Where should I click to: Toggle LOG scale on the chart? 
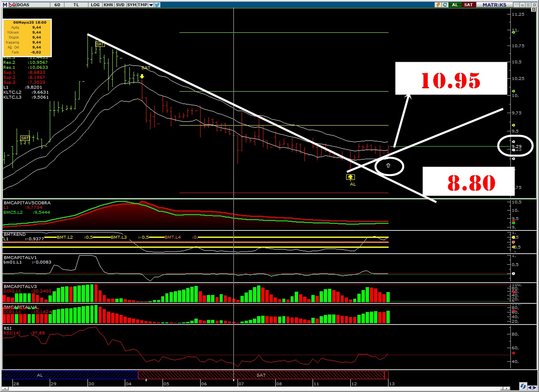pos(95,5)
